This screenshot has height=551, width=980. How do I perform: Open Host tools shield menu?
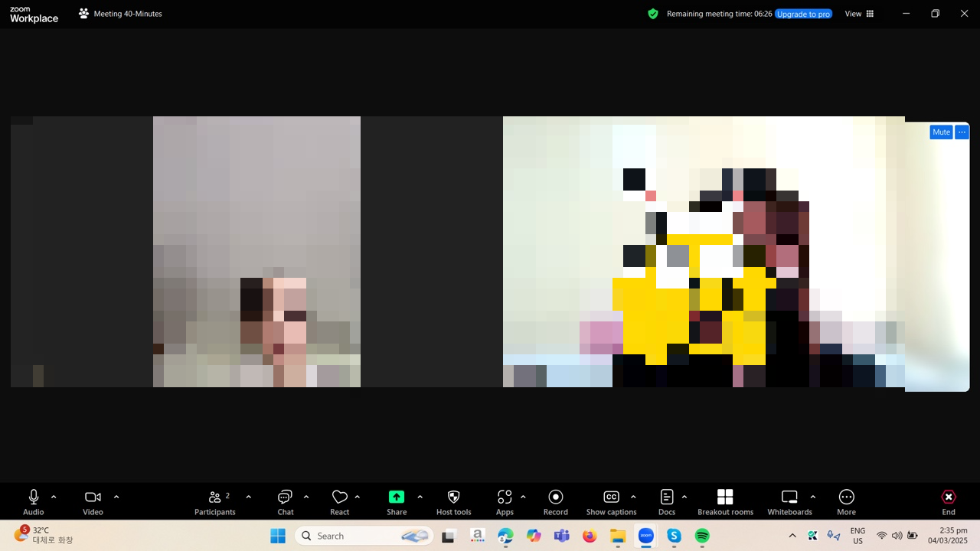pyautogui.click(x=453, y=502)
